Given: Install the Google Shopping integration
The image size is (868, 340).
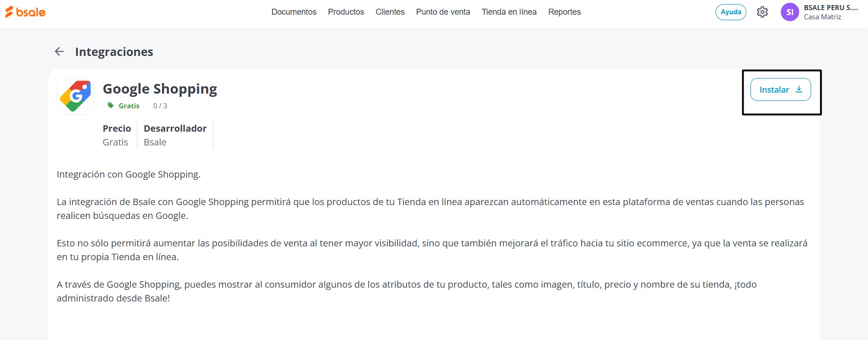Looking at the screenshot, I should tap(780, 89).
